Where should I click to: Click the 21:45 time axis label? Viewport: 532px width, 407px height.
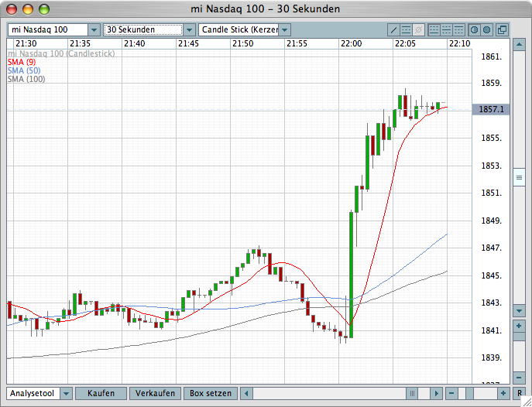pyautogui.click(x=188, y=43)
